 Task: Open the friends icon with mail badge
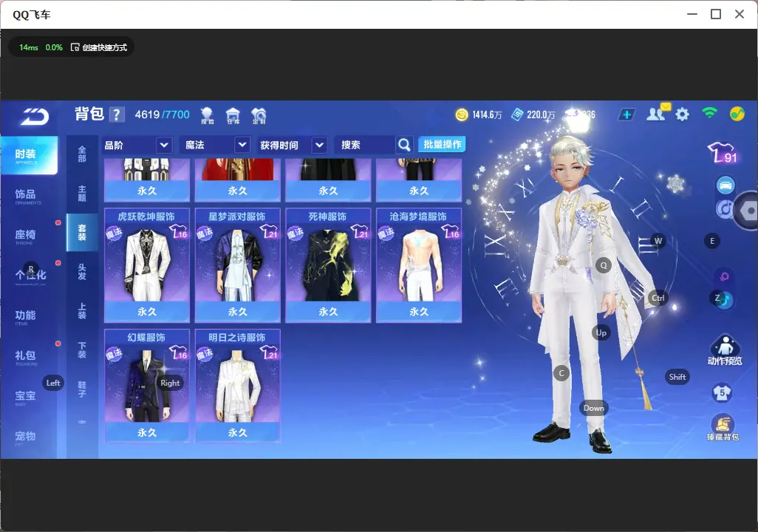(x=658, y=113)
